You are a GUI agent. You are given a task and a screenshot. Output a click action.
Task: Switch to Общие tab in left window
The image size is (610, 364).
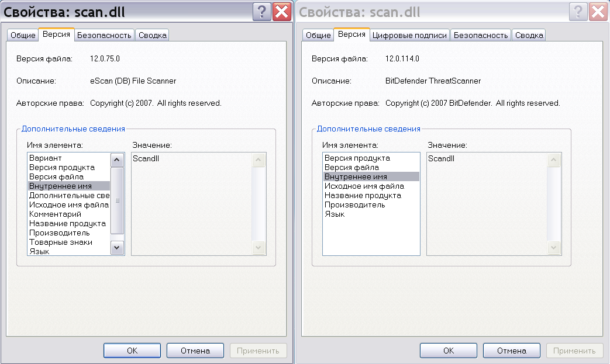23,35
